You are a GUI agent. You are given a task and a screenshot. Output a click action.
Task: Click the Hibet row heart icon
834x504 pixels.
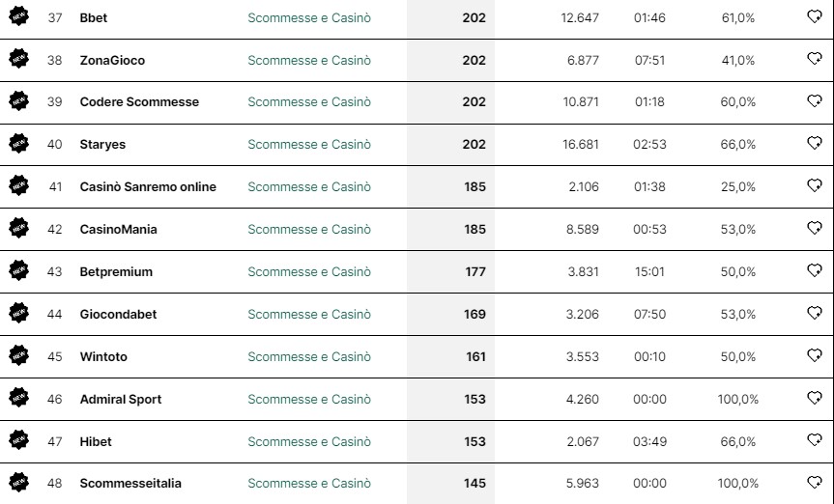point(815,439)
